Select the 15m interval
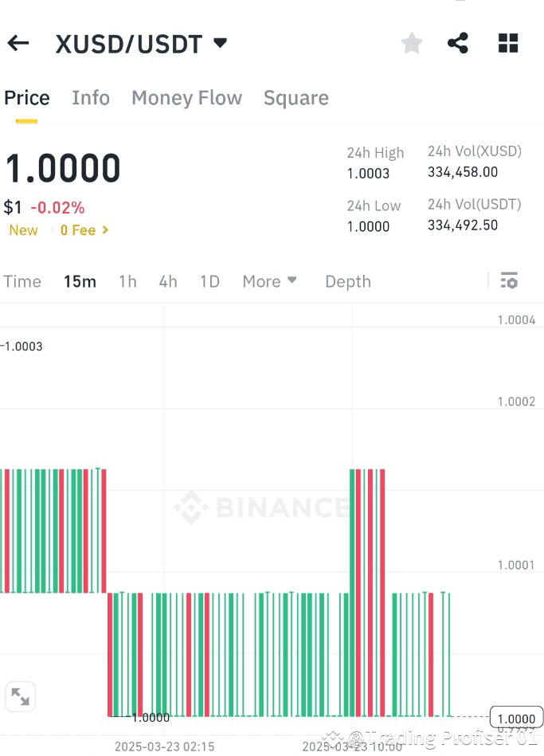Screen dimensions: 544x756 click(x=80, y=280)
